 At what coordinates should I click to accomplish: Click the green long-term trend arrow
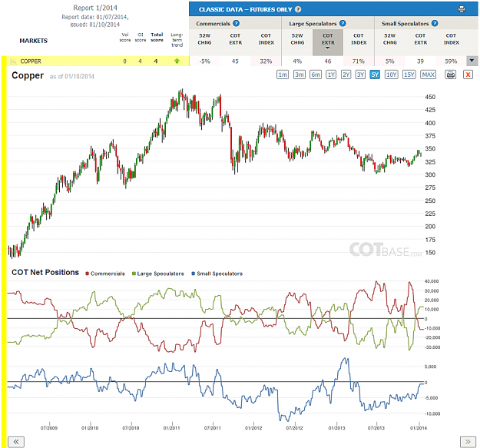[x=177, y=61]
